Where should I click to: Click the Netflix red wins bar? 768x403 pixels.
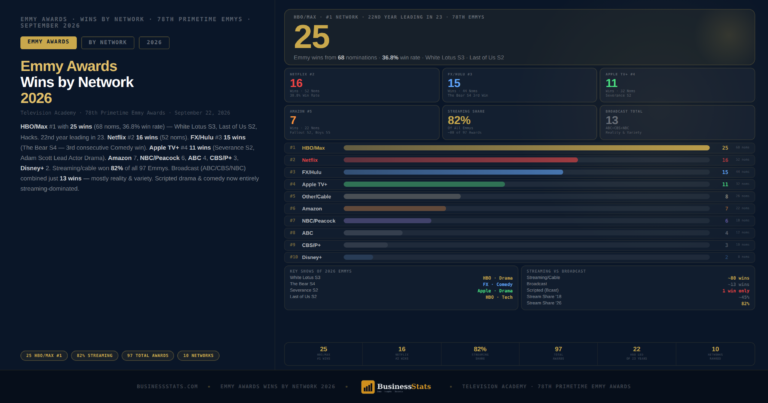click(x=461, y=160)
